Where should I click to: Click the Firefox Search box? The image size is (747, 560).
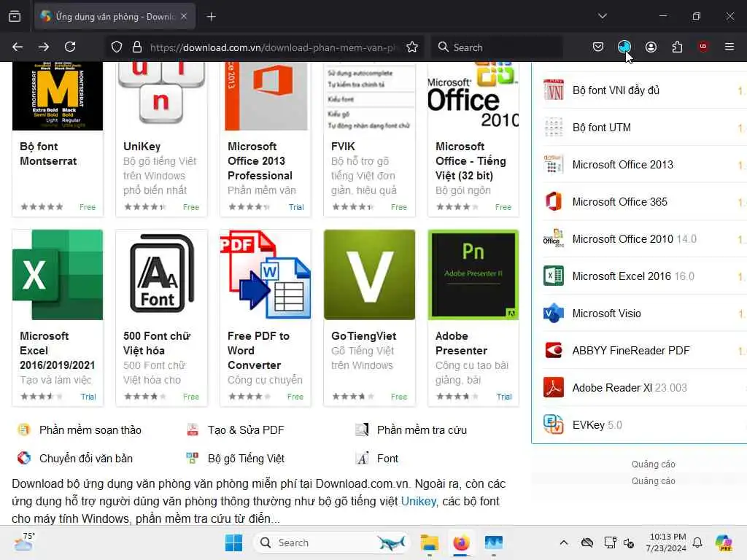pos(497,47)
